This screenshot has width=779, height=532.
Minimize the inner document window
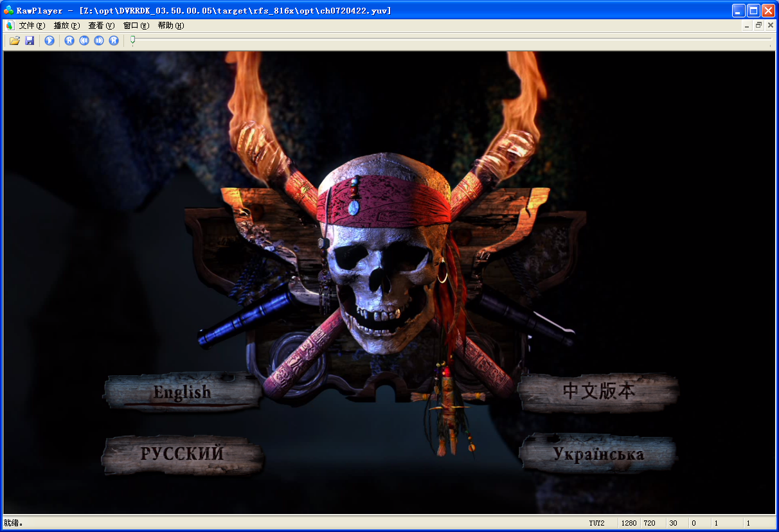(747, 26)
